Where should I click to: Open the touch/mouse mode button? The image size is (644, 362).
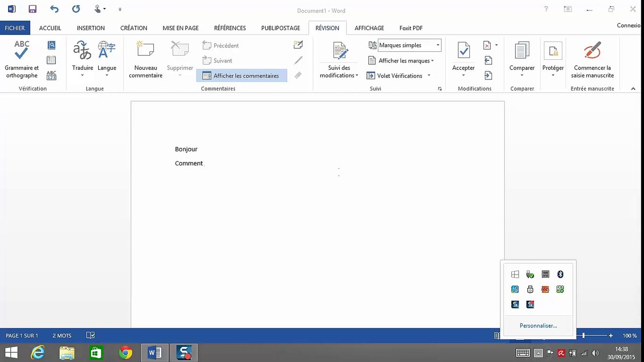click(100, 9)
